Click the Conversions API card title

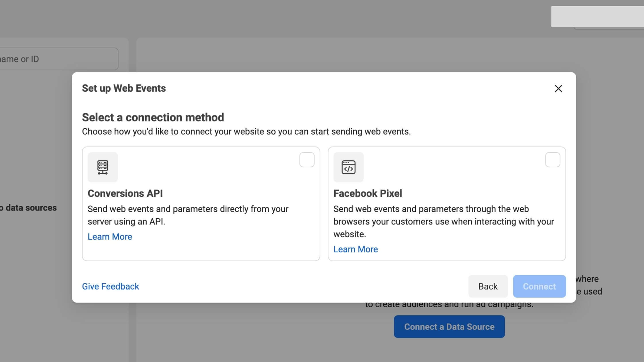point(125,193)
